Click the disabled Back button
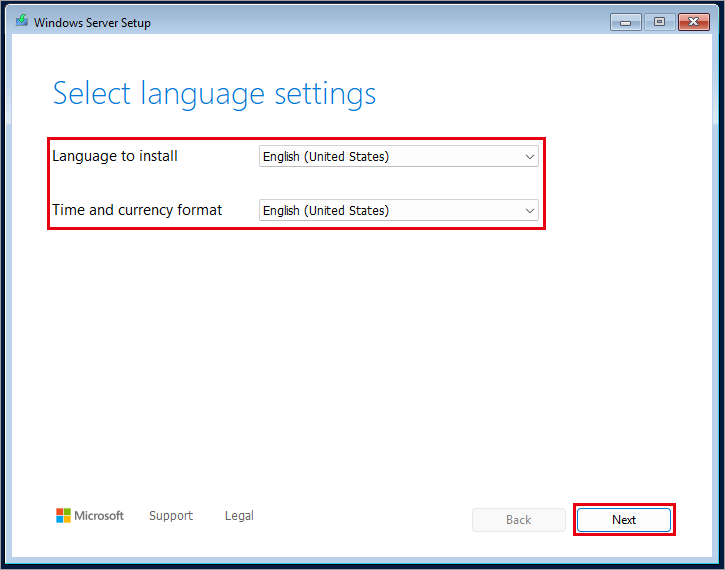The image size is (725, 570). pyautogui.click(x=518, y=520)
